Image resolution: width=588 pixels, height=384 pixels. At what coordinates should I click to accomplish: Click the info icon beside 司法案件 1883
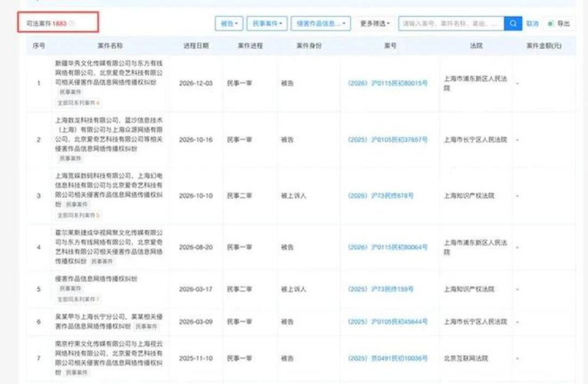point(72,23)
